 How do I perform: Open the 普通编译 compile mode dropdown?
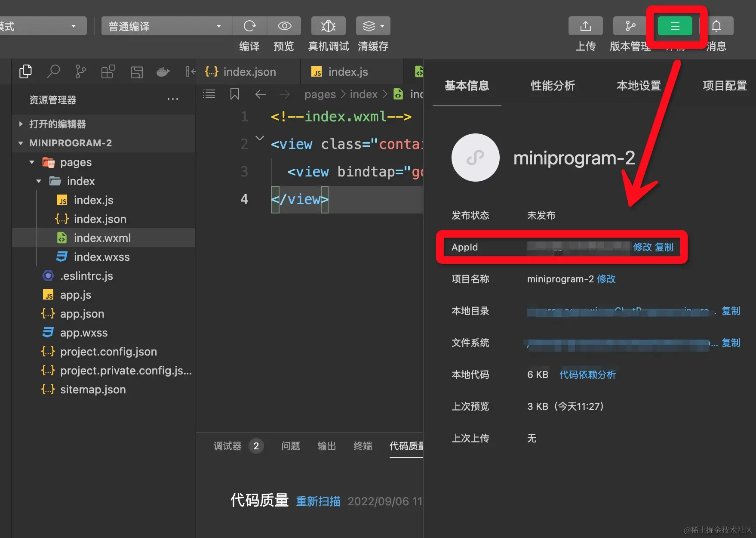[x=166, y=26]
